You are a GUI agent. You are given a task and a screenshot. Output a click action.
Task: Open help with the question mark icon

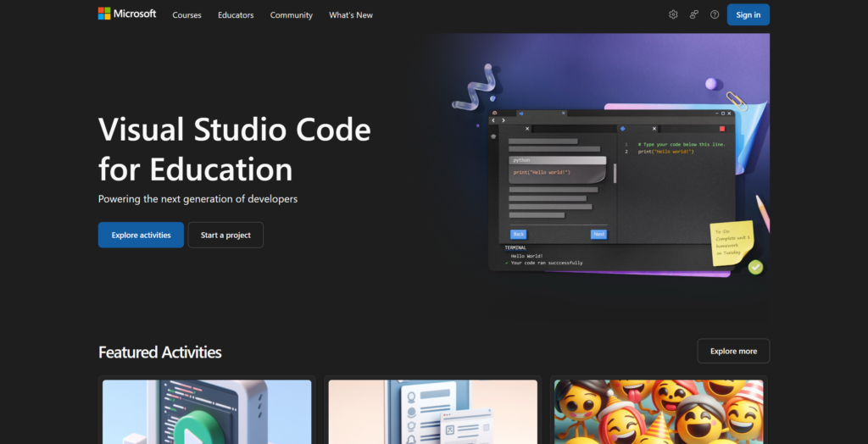click(715, 14)
